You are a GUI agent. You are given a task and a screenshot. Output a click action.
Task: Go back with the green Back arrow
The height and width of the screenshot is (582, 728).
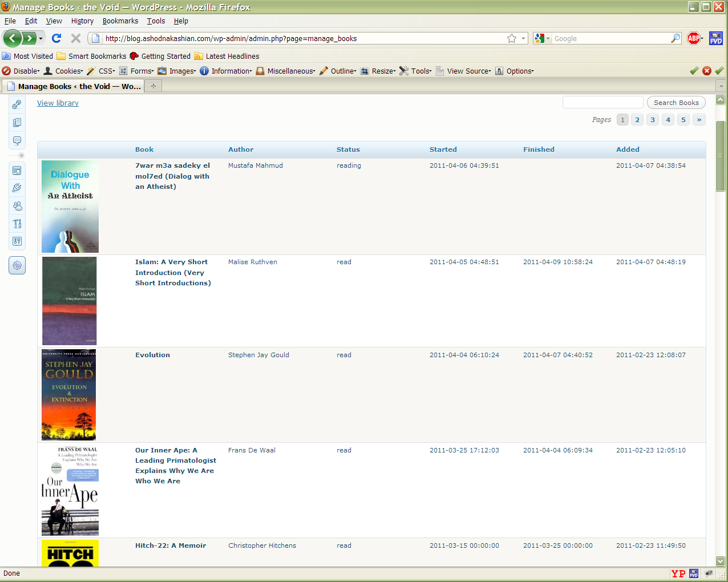click(12, 38)
